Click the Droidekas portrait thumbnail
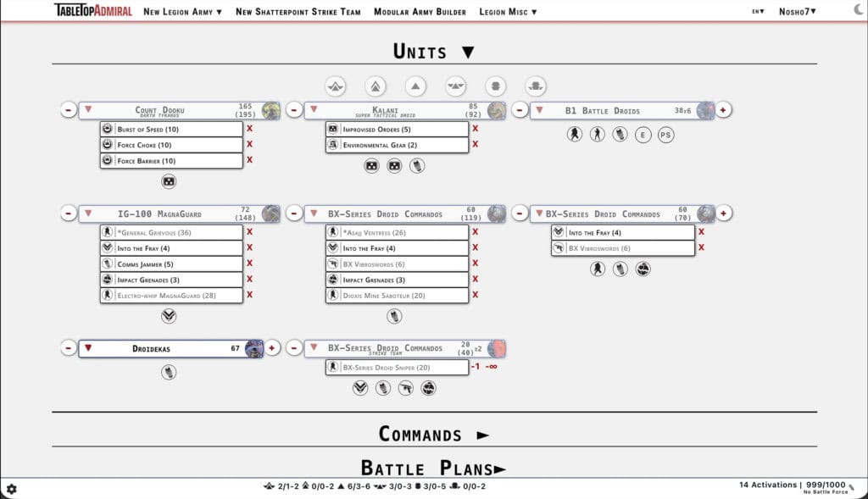The image size is (868, 499). point(254,348)
